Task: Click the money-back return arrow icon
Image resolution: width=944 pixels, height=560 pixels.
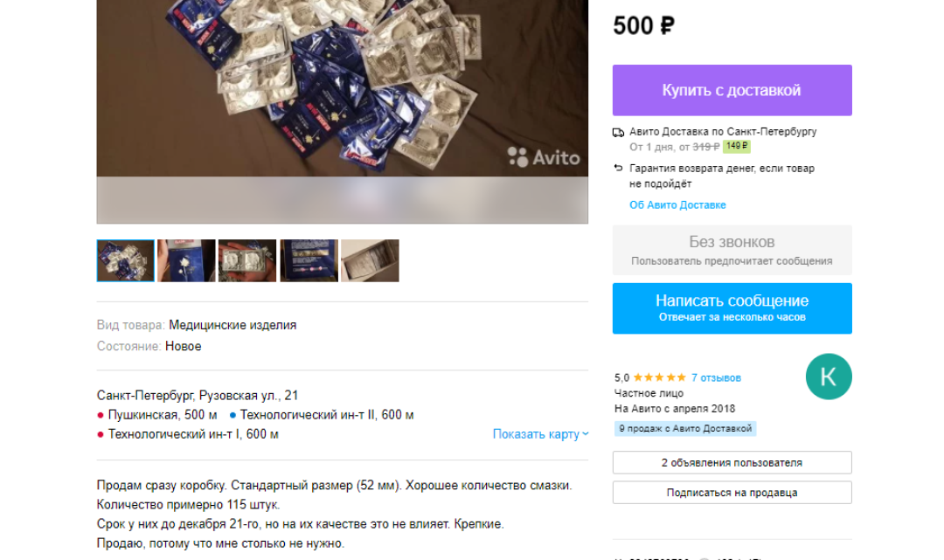Action: (x=618, y=169)
